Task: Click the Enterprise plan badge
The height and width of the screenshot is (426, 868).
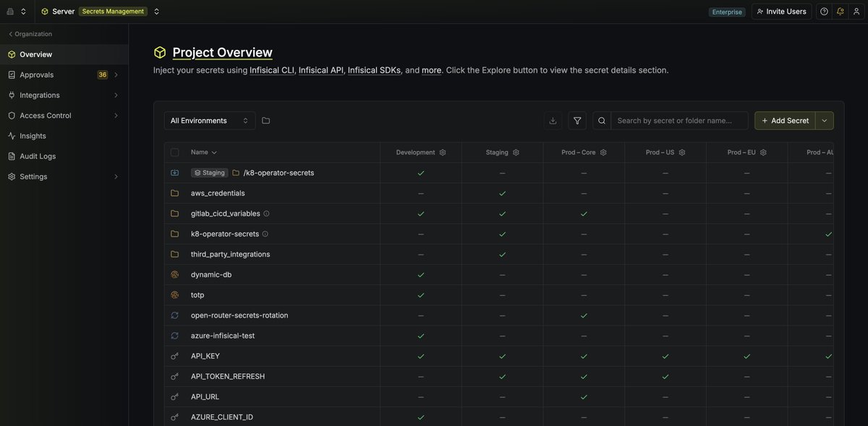Action: pyautogui.click(x=727, y=12)
